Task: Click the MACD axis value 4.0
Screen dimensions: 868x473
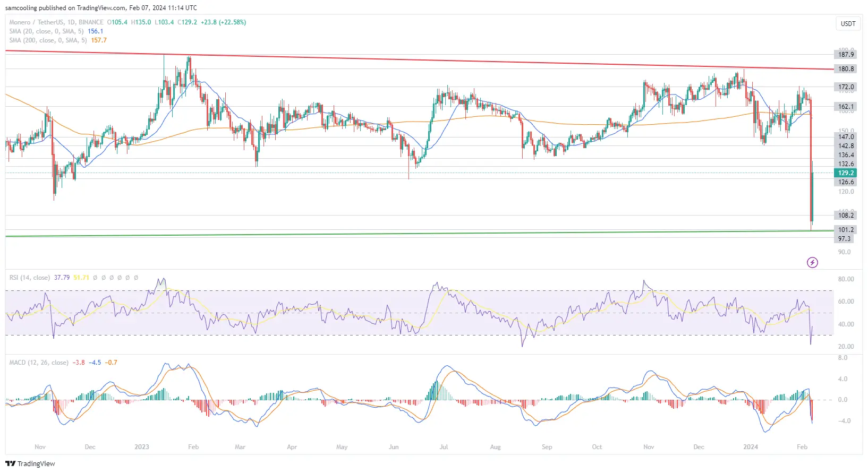Action: click(843, 379)
